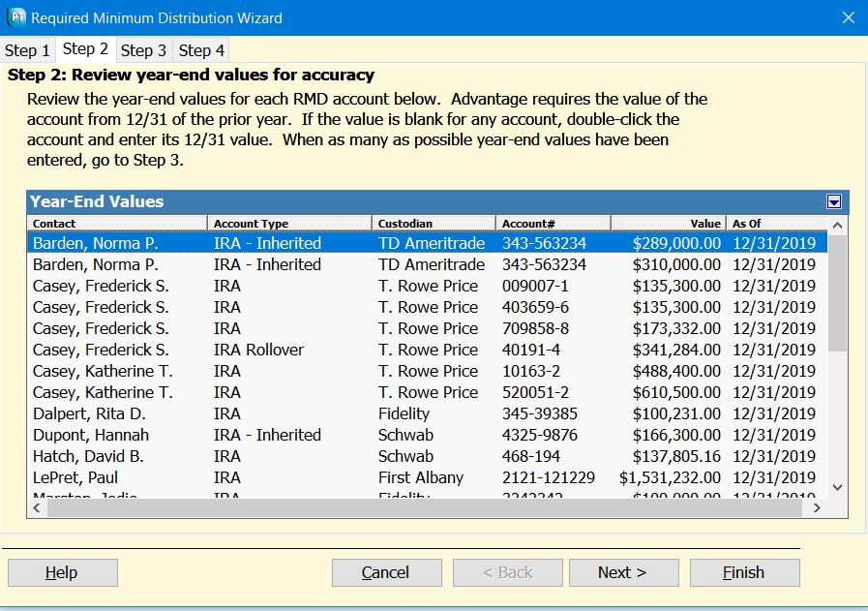
Task: Cancel the Required Minimum Distribution Wizard
Action: pos(386,572)
